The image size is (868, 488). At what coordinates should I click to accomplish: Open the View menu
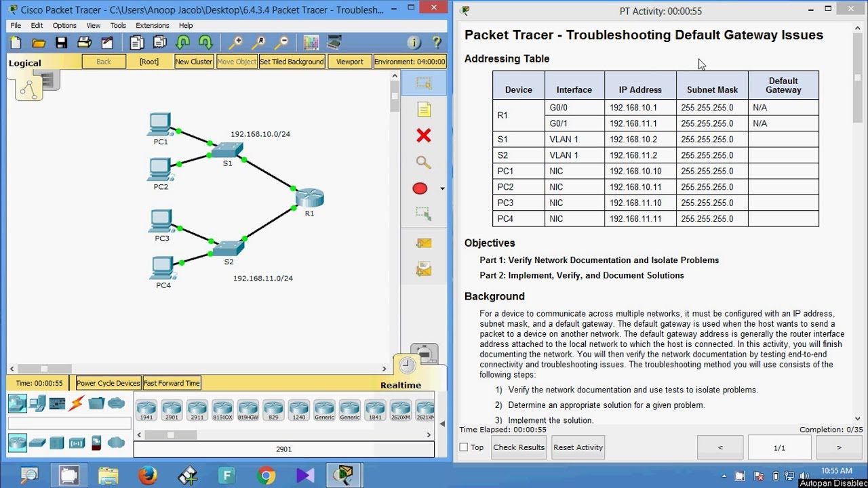coord(94,26)
